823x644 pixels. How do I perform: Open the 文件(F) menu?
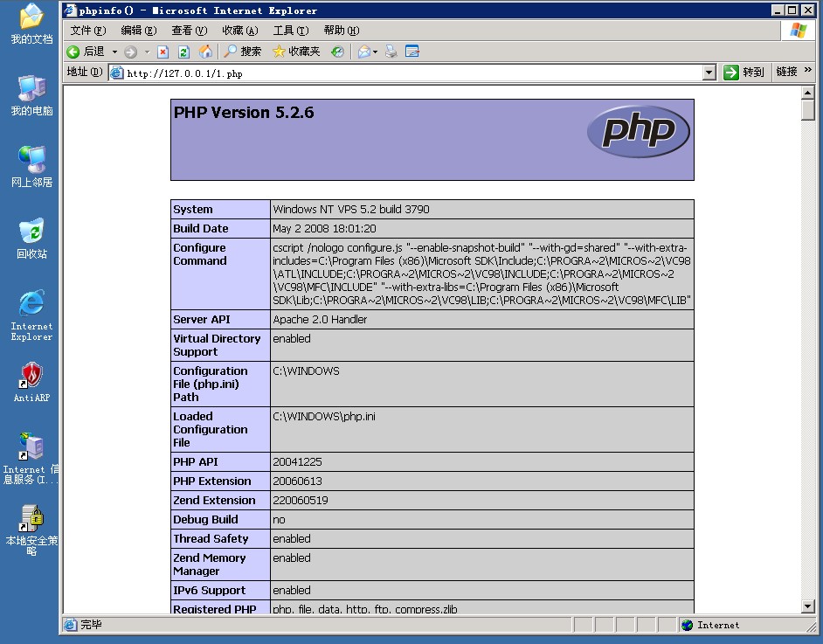[x=88, y=31]
